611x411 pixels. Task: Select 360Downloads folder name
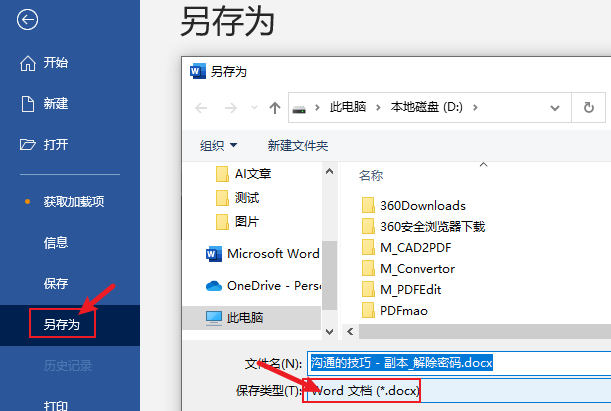tap(423, 205)
